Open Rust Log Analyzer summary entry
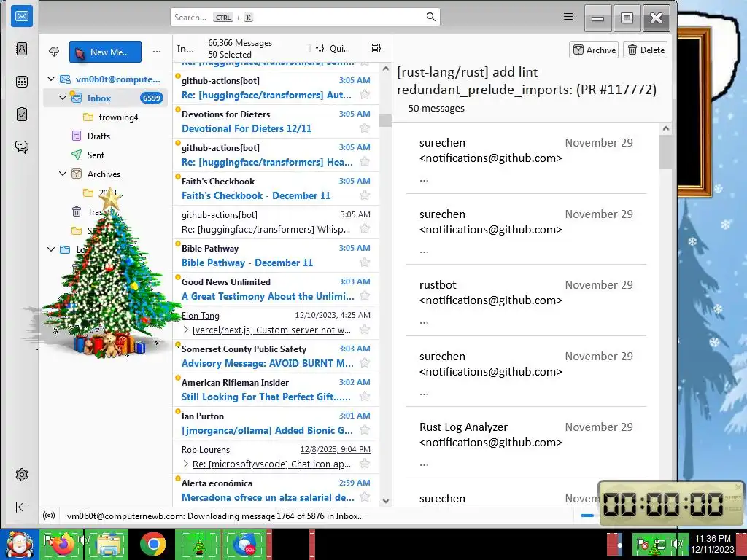 pyautogui.click(x=526, y=443)
